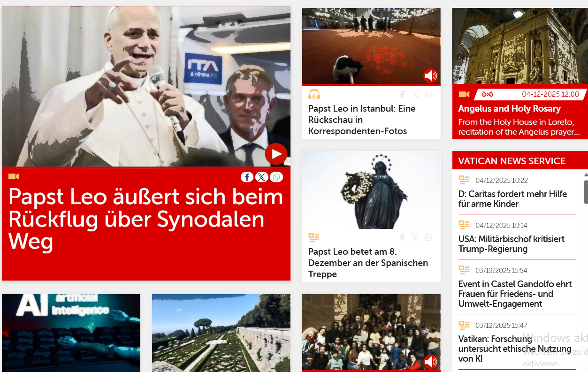Share the Istanbul article on Facebook

[x=402, y=94]
